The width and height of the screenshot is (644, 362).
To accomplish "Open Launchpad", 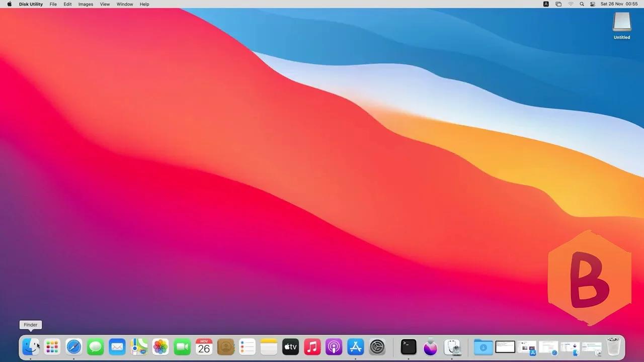I will [x=52, y=346].
